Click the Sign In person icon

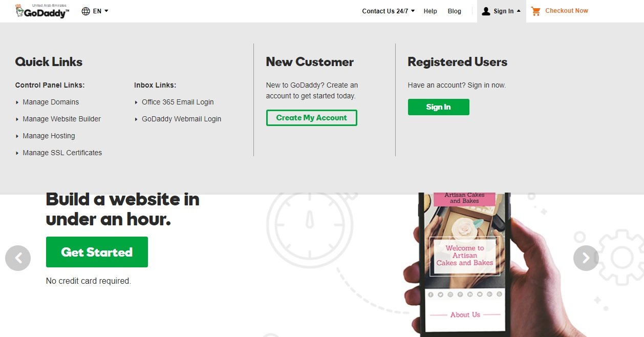(x=485, y=11)
